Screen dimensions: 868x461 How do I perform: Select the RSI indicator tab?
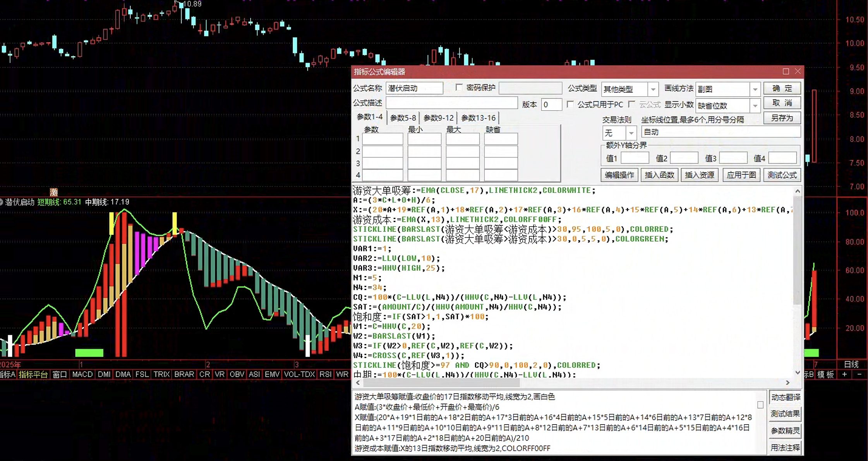[x=326, y=374]
